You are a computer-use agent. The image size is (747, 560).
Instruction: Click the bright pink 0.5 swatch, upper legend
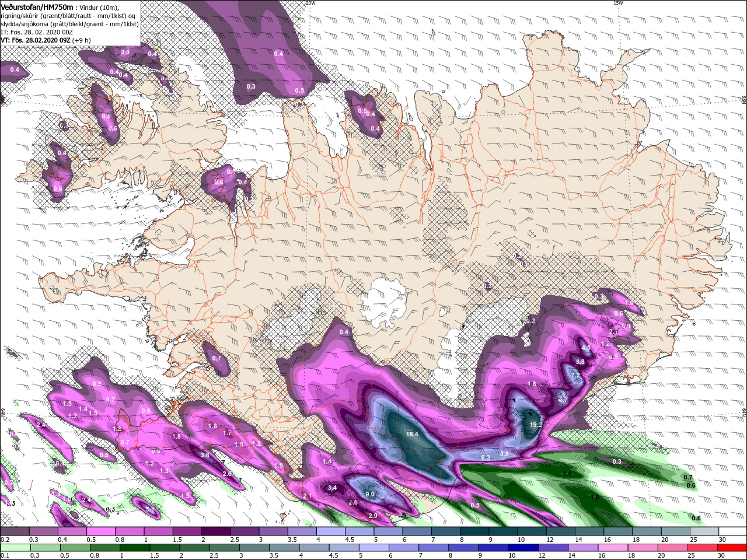pyautogui.click(x=100, y=531)
